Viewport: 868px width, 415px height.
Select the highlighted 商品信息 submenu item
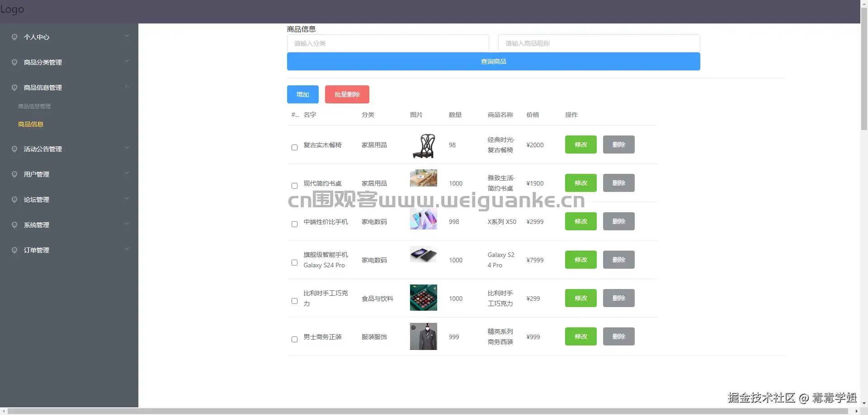click(x=31, y=124)
